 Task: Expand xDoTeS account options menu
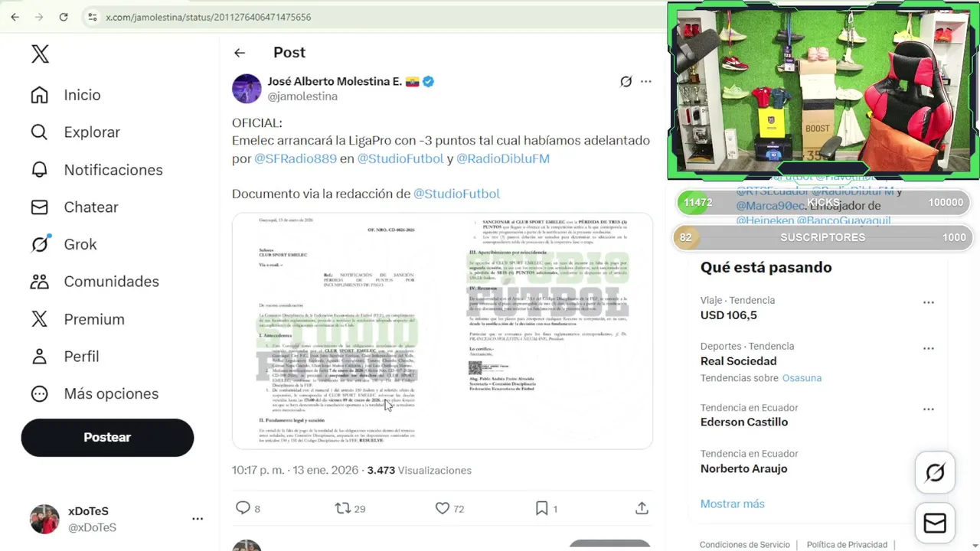[198, 519]
